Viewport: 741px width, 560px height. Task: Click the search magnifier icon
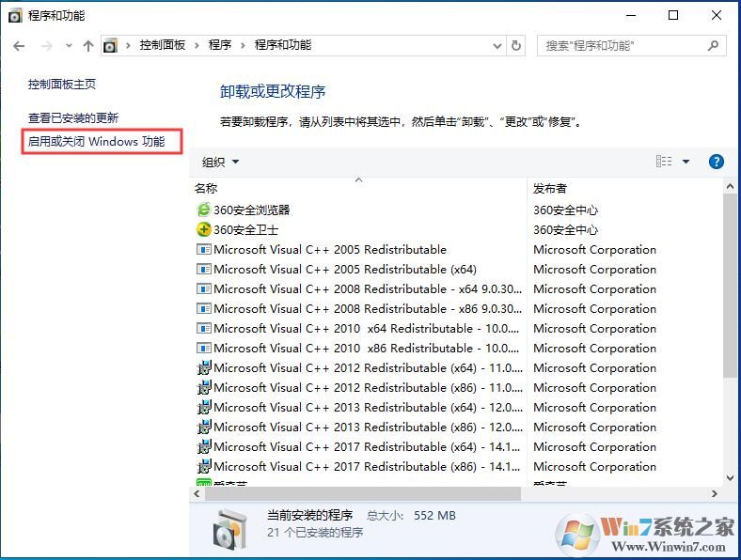pyautogui.click(x=713, y=46)
